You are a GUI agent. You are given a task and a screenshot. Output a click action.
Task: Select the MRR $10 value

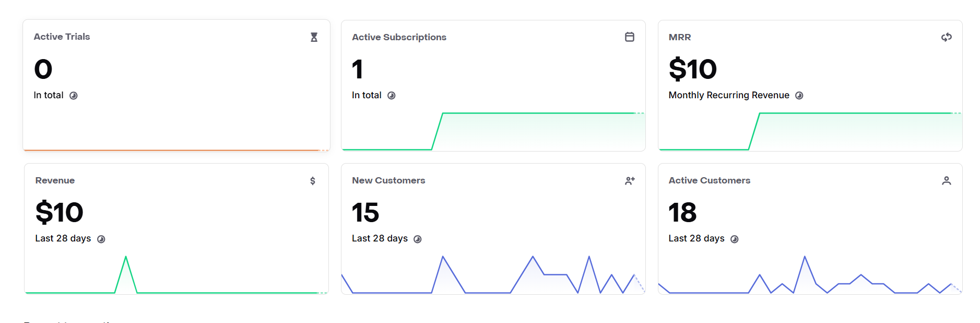692,69
